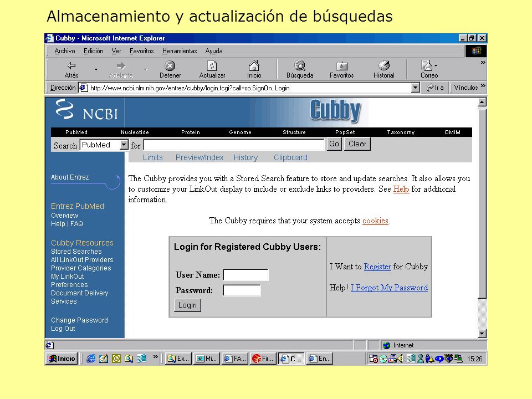The height and width of the screenshot is (399, 532).
Task: Switch to the Protein database tab
Action: (190, 132)
